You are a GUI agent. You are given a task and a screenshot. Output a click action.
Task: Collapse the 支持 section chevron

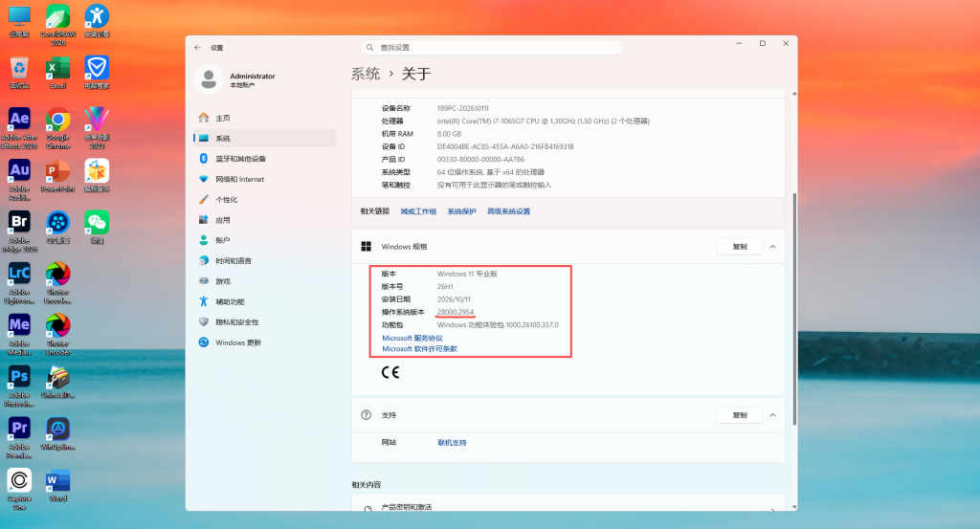click(x=772, y=415)
